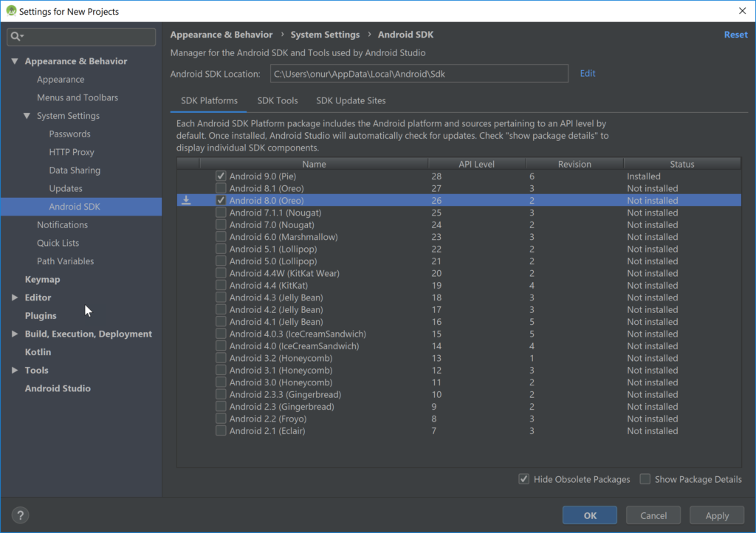Select the Android 6.0 (Marshmallow) checkbox
This screenshot has width=756, height=533.
221,237
